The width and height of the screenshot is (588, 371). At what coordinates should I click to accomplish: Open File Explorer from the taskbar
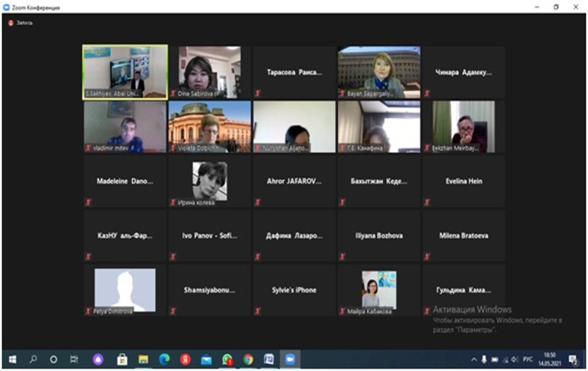click(143, 359)
